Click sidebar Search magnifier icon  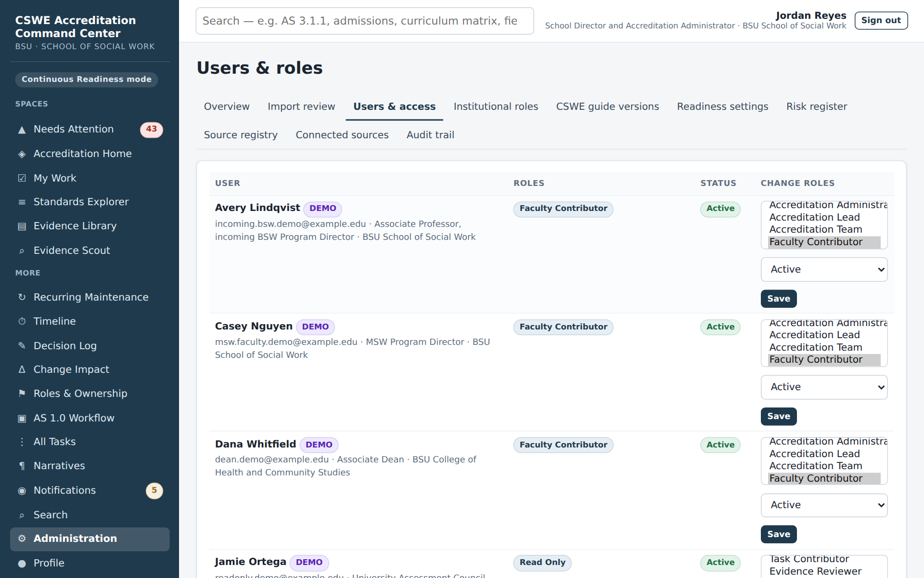pyautogui.click(x=22, y=515)
